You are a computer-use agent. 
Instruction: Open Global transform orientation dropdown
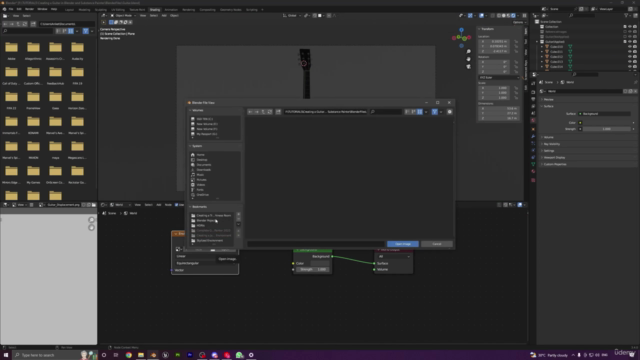292,16
